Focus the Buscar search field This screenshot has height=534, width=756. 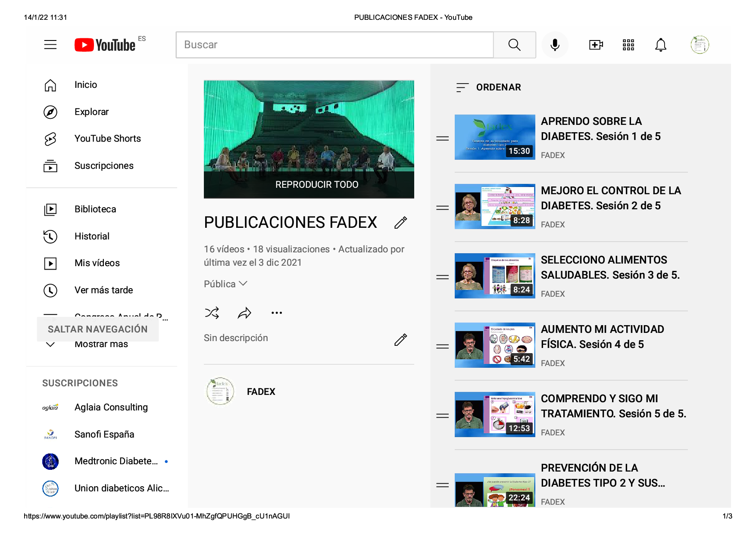pyautogui.click(x=334, y=45)
